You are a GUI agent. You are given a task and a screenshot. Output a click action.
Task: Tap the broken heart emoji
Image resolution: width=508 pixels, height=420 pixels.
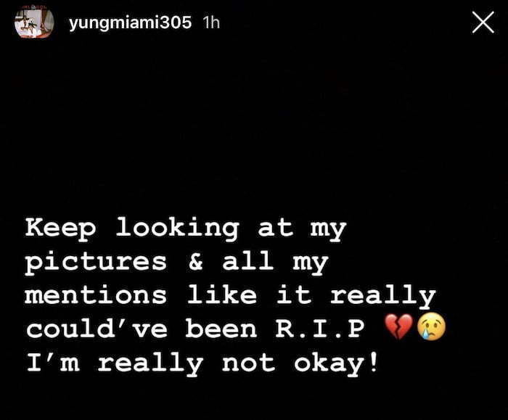point(398,326)
